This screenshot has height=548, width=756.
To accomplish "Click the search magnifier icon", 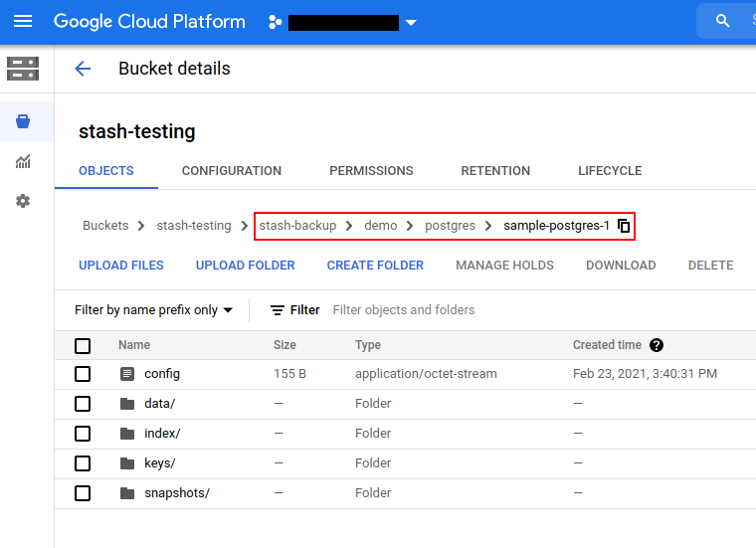I will click(723, 21).
